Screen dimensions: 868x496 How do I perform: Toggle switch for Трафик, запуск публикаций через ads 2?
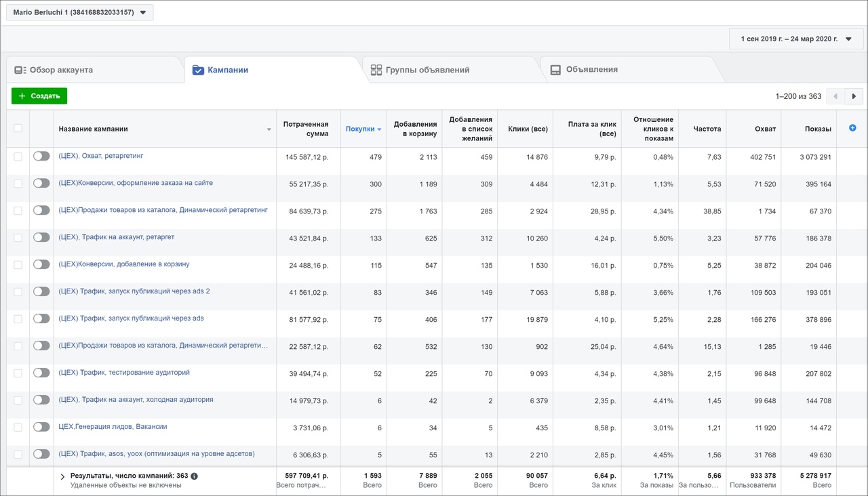point(41,291)
